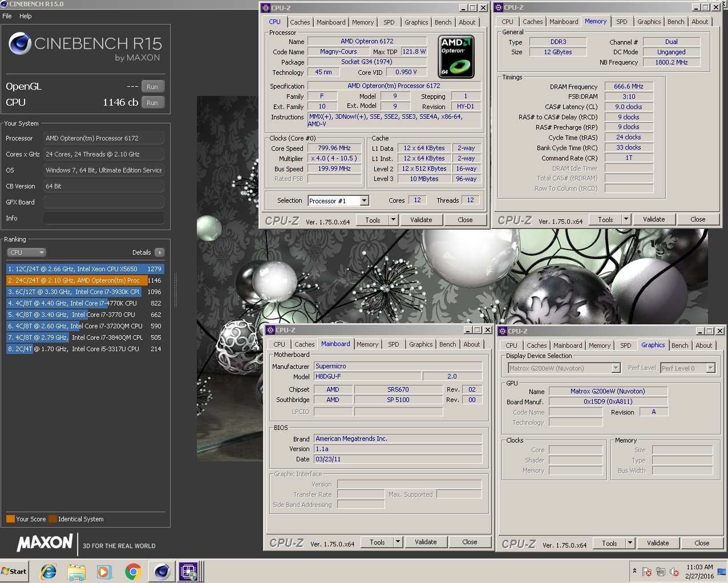Click CPU-Z title bar icon of Mainboard window
728x583 pixels.
click(270, 330)
